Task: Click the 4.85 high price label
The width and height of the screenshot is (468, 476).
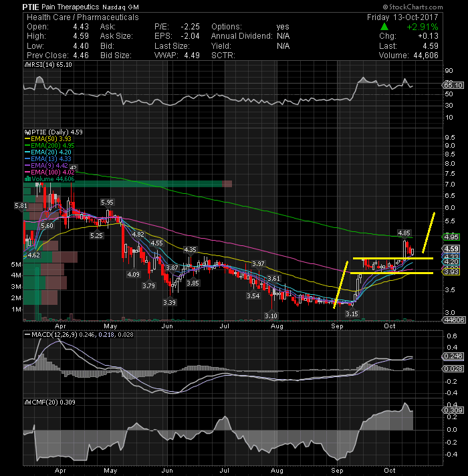Action: (x=404, y=233)
